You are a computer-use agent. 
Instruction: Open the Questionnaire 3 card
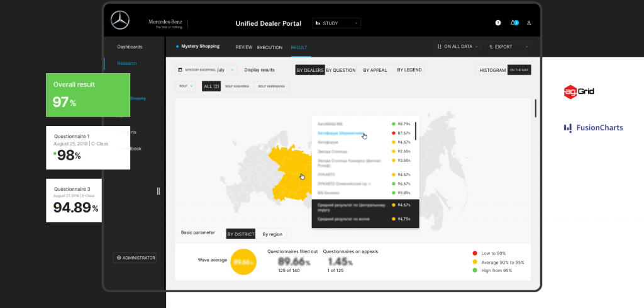pyautogui.click(x=74, y=201)
